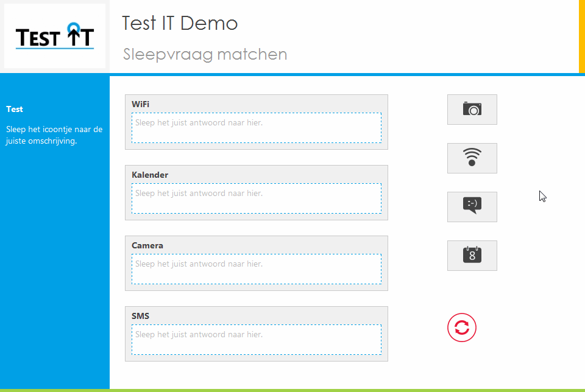Click the calendar icon showing number 8

[x=472, y=256]
